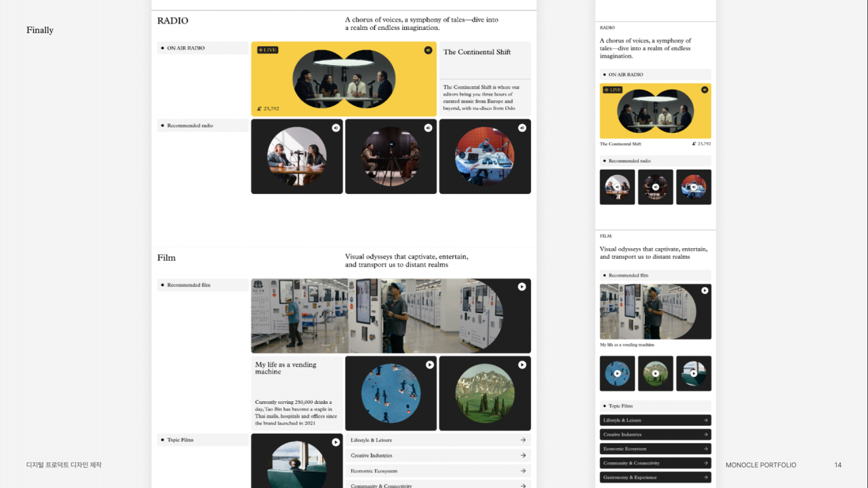The image size is (868, 488).
Task: Mute the live yellow radio card in desktop mockup
Action: point(428,50)
